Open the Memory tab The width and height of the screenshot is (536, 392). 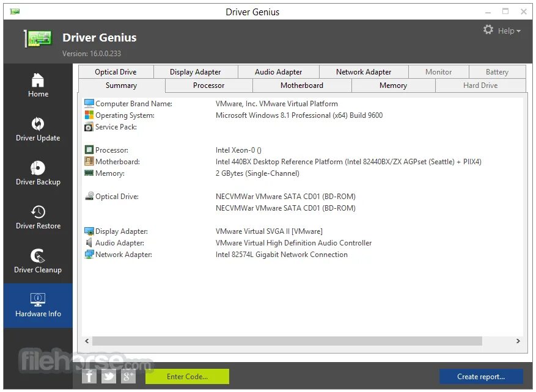pos(393,85)
